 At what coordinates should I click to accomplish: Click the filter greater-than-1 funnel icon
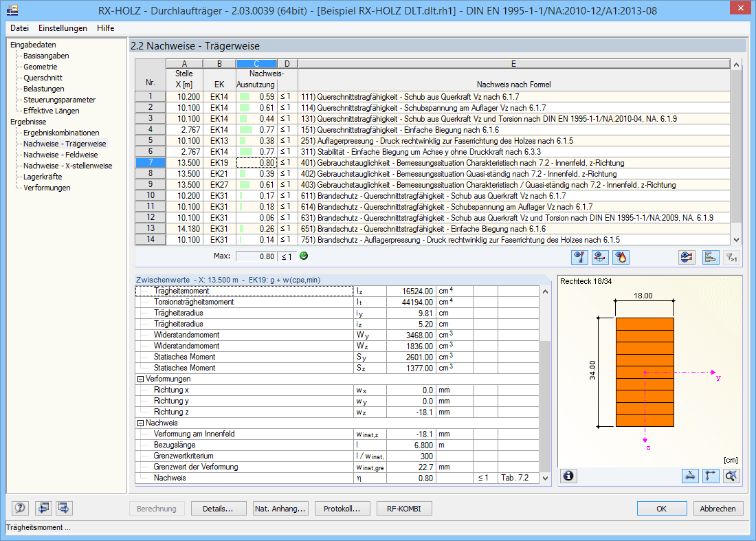point(731,258)
